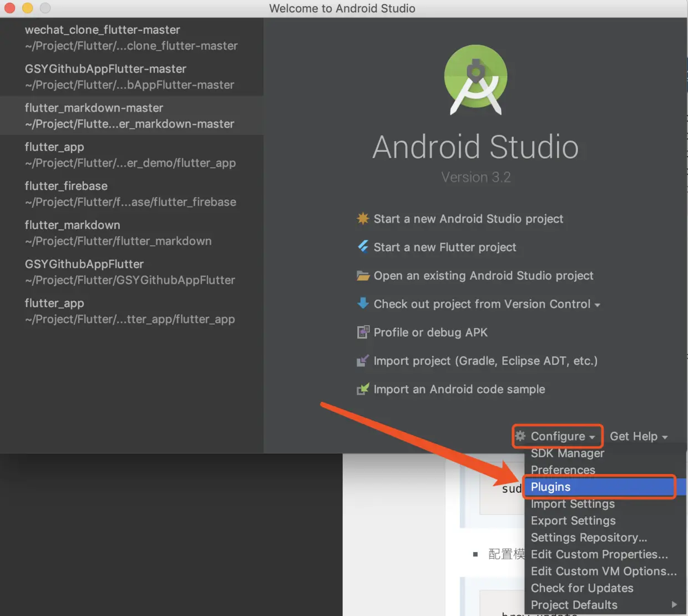Screen dimensions: 688x616
Task: Choose Import an Android code sample
Action: [459, 389]
